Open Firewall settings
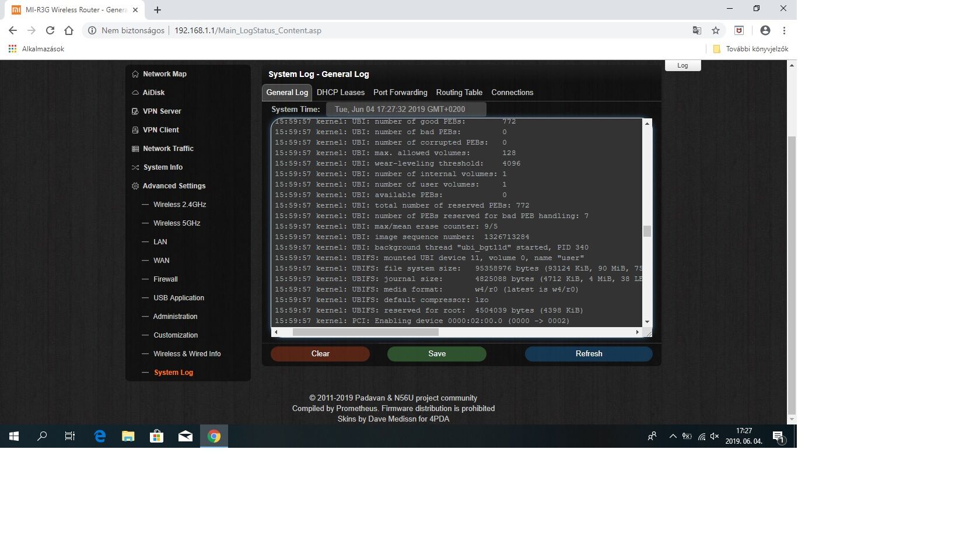 tap(166, 279)
